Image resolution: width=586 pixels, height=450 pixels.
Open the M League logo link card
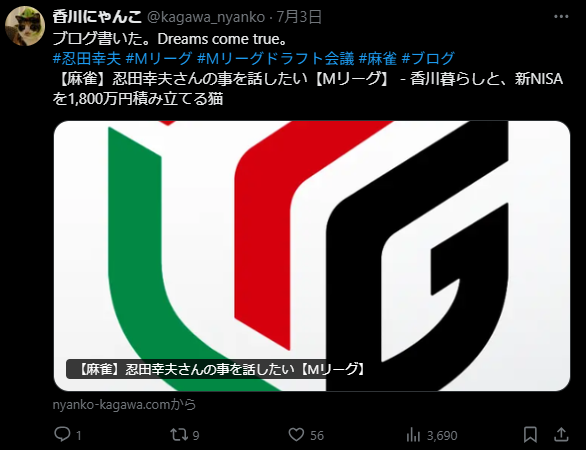tap(312, 256)
